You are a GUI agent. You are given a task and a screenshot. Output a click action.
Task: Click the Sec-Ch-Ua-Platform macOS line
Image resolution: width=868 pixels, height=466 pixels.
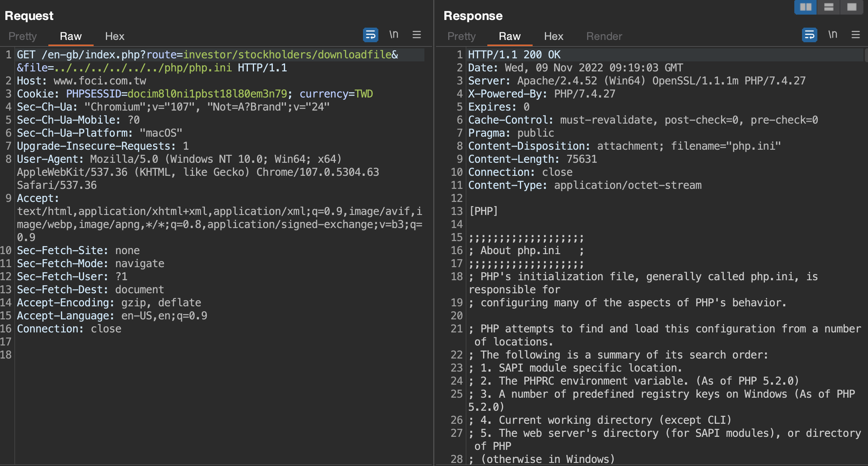(100, 133)
